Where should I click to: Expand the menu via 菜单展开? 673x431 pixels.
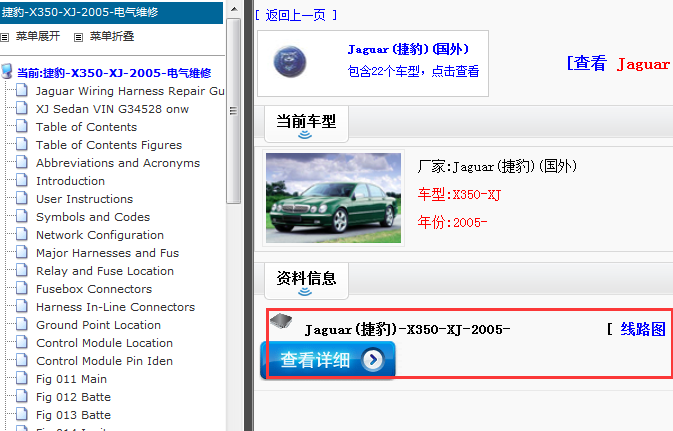(38, 36)
